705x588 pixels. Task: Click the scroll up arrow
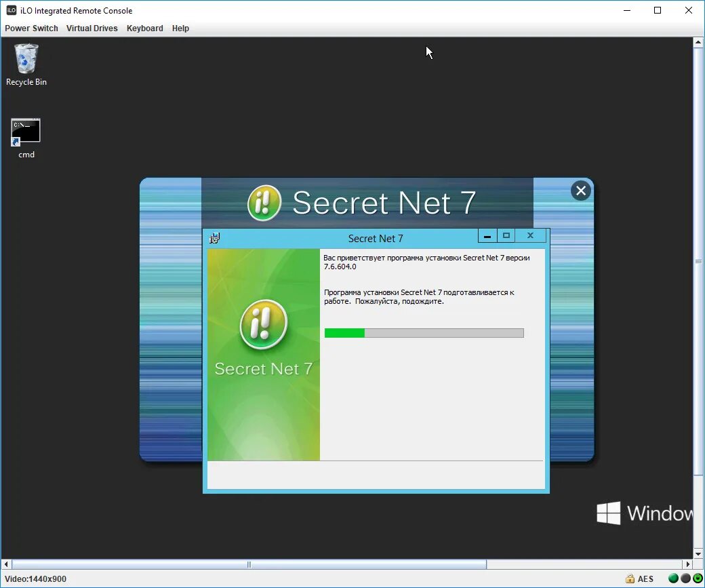698,43
